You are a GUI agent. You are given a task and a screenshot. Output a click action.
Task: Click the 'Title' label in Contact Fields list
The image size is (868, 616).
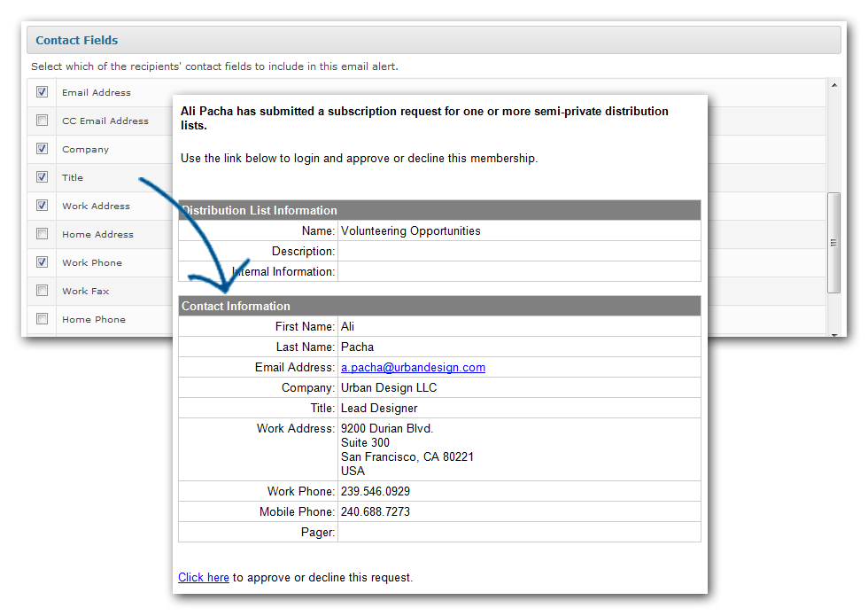click(73, 177)
